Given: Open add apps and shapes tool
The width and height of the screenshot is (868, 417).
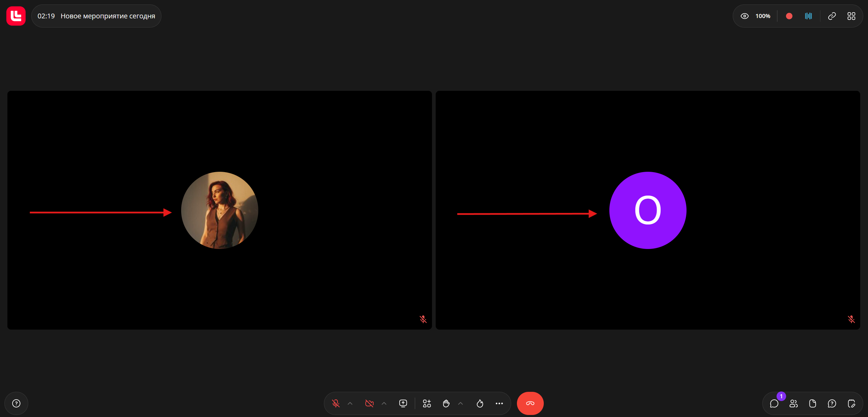Looking at the screenshot, I should pos(427,403).
